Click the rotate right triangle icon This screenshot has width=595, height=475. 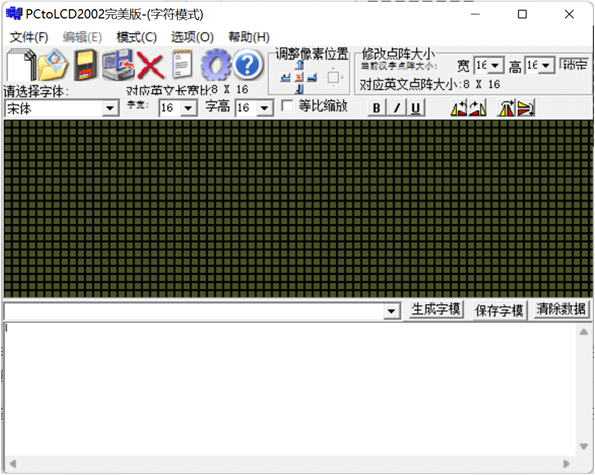tap(478, 108)
